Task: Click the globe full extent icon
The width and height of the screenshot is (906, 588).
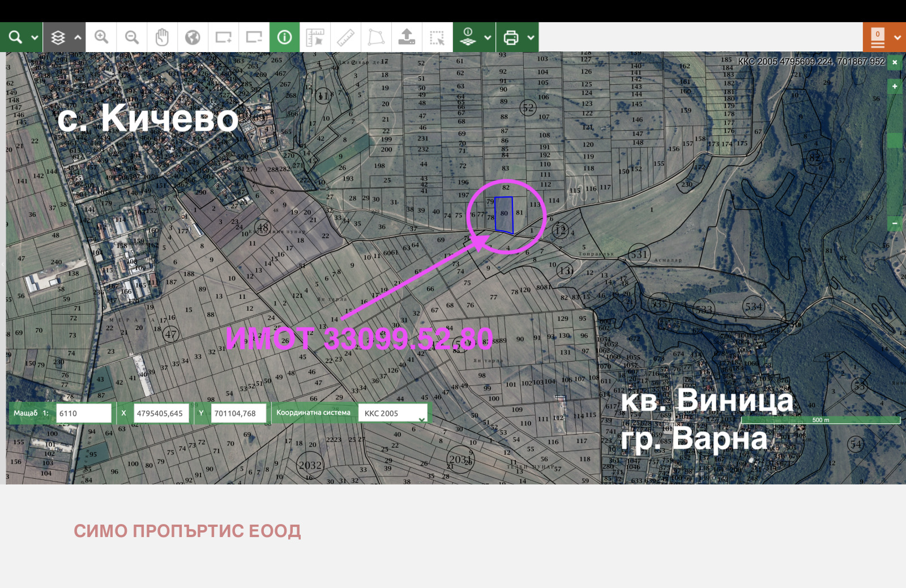Action: tap(193, 37)
